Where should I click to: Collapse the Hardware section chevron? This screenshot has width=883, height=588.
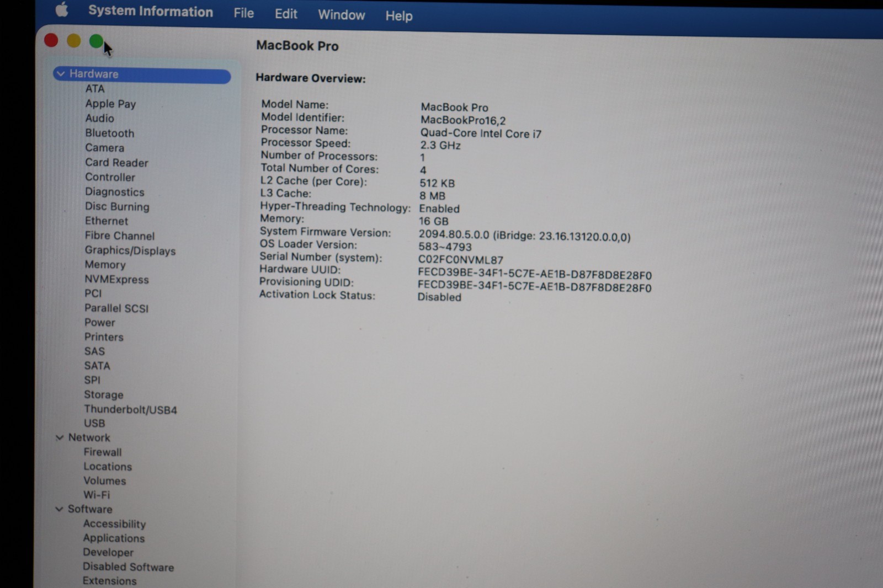coord(61,73)
